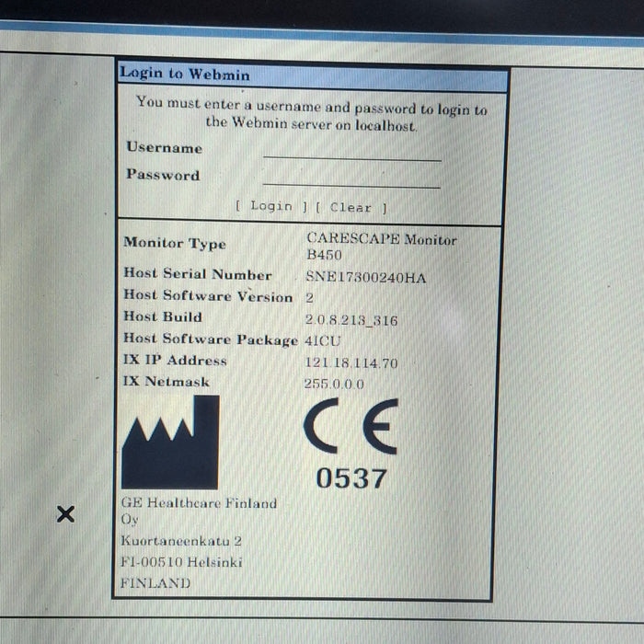Click the Clear button
The height and width of the screenshot is (644, 644).
point(351,208)
